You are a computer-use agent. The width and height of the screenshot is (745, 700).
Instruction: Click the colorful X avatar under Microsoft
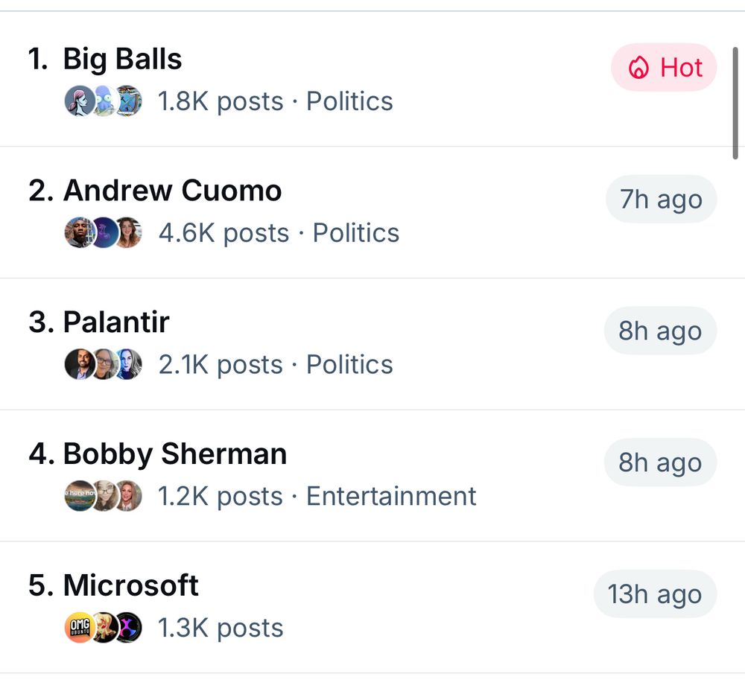click(127, 627)
